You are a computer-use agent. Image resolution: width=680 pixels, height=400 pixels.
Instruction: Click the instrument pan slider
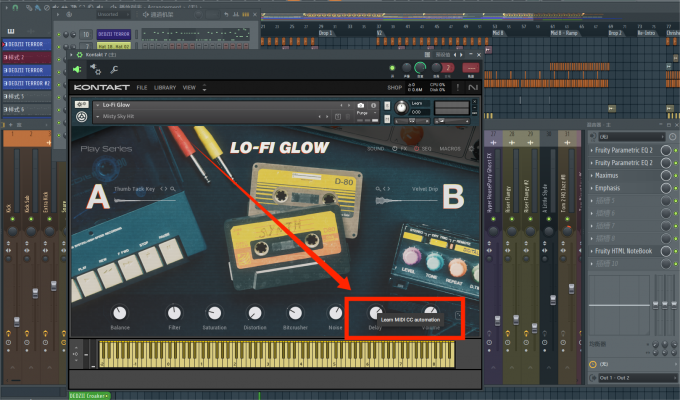412,121
